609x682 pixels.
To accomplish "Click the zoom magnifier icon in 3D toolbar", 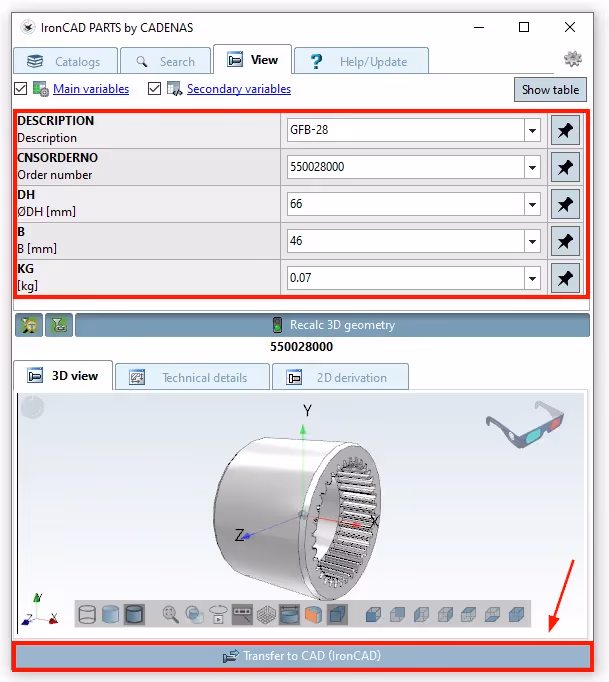I will [170, 614].
